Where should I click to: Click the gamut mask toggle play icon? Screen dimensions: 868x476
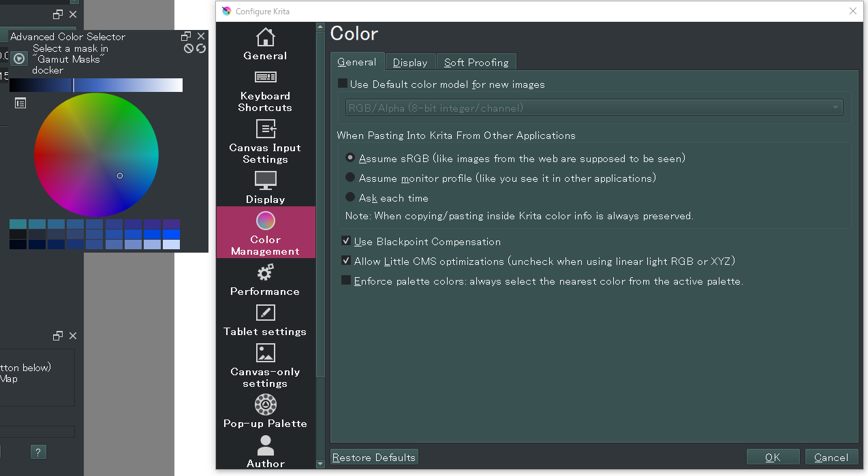[19, 59]
